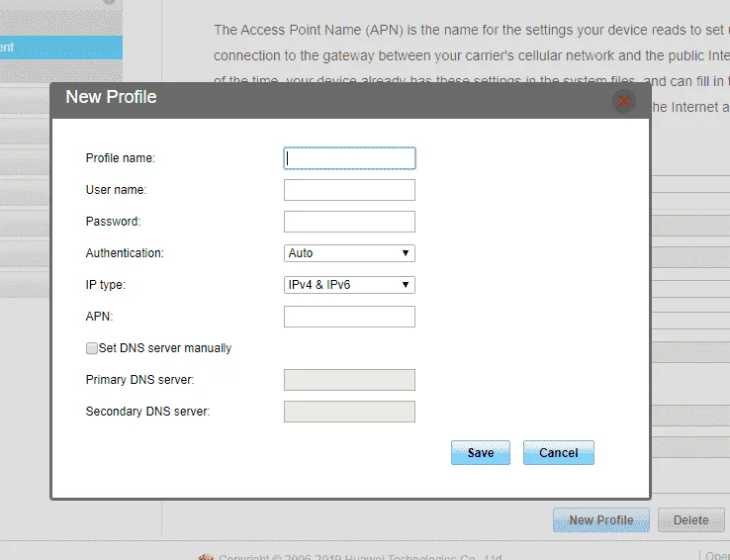Click the 'IP type:' label text
The image size is (730, 560).
coord(106,285)
